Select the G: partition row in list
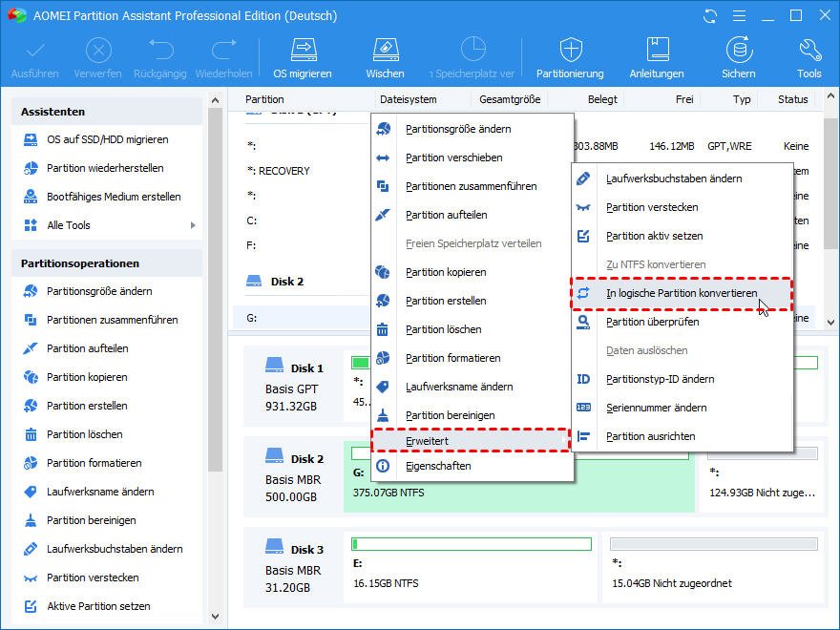 tap(303, 318)
